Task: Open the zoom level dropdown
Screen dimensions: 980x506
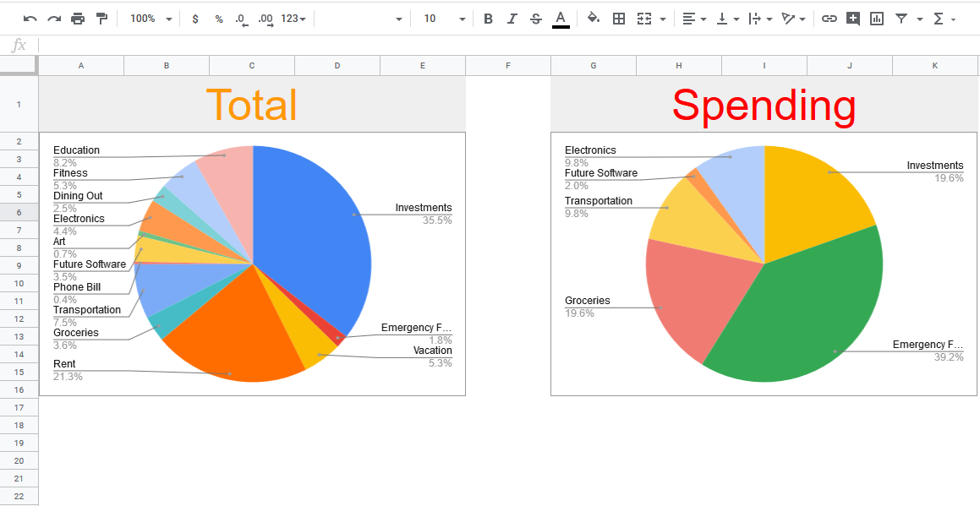Action: click(151, 18)
